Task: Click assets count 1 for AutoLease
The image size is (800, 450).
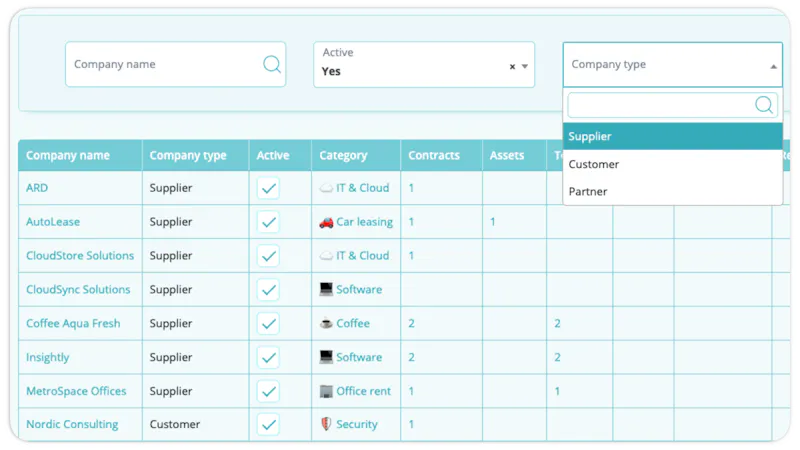Action: (x=492, y=221)
